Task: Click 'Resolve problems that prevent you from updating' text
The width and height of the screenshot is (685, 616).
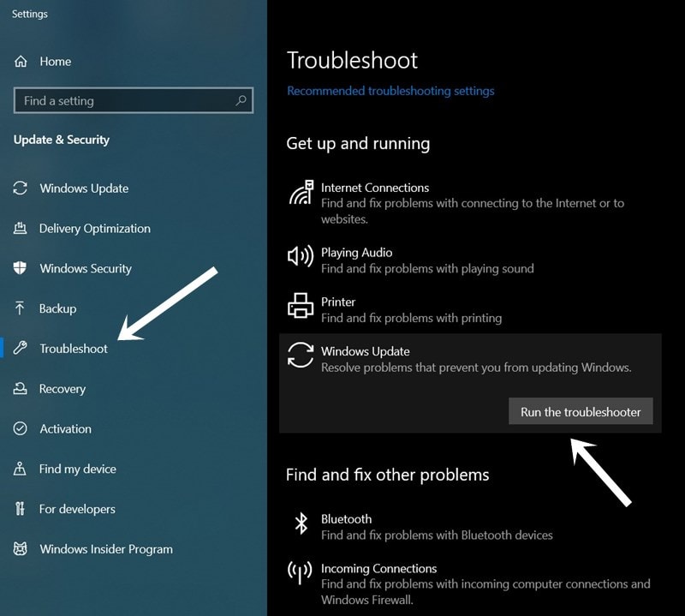Action: coord(476,368)
